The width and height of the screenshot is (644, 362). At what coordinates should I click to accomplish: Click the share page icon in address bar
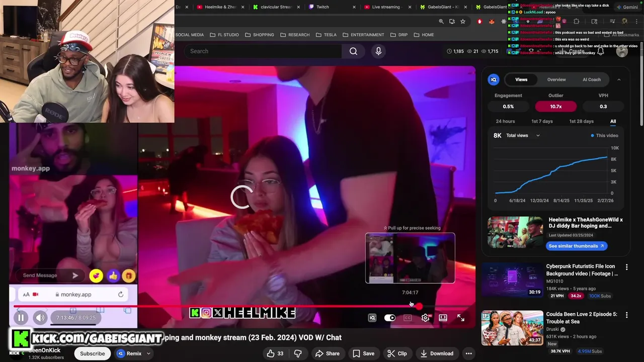[x=452, y=21]
